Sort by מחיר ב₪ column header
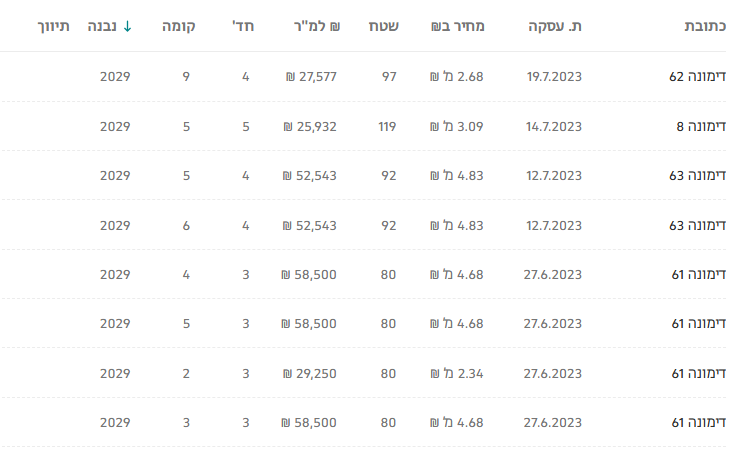Screen dimensions: 749x460 [458, 26]
